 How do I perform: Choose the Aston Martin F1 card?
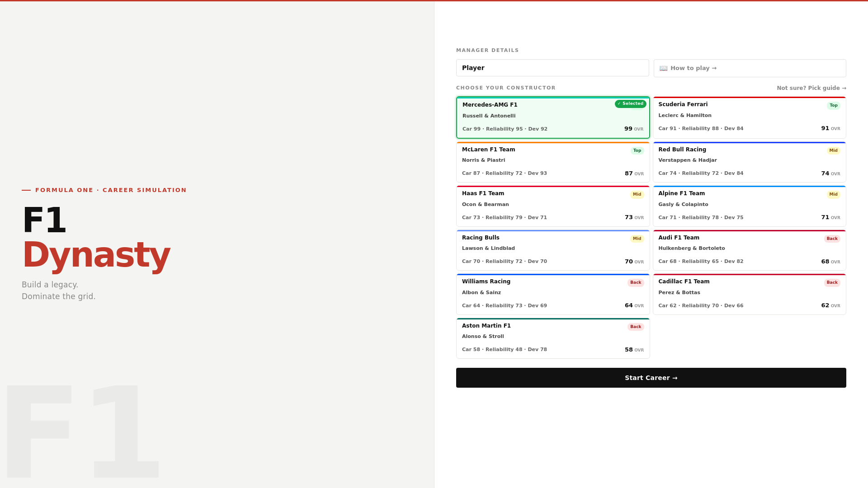pos(553,338)
